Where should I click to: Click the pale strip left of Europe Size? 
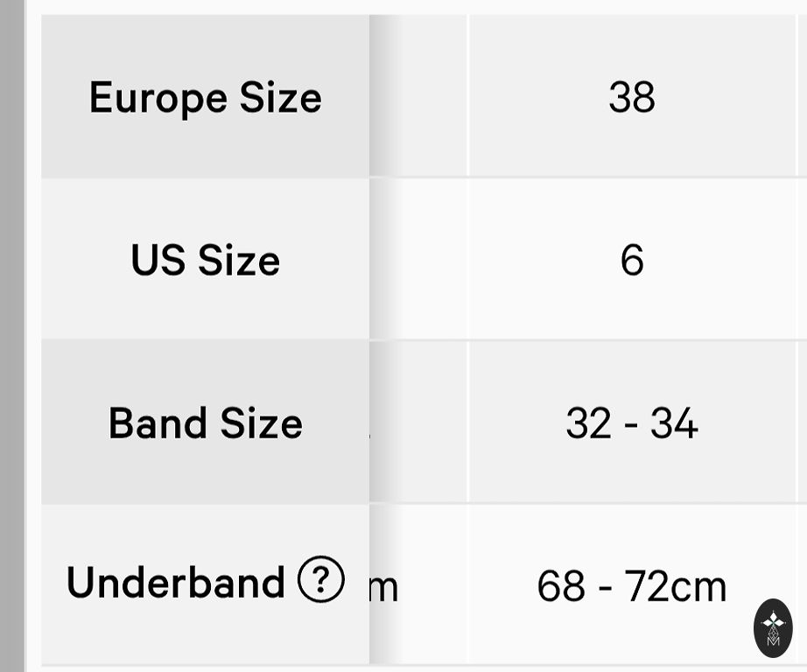pyautogui.click(x=34, y=97)
